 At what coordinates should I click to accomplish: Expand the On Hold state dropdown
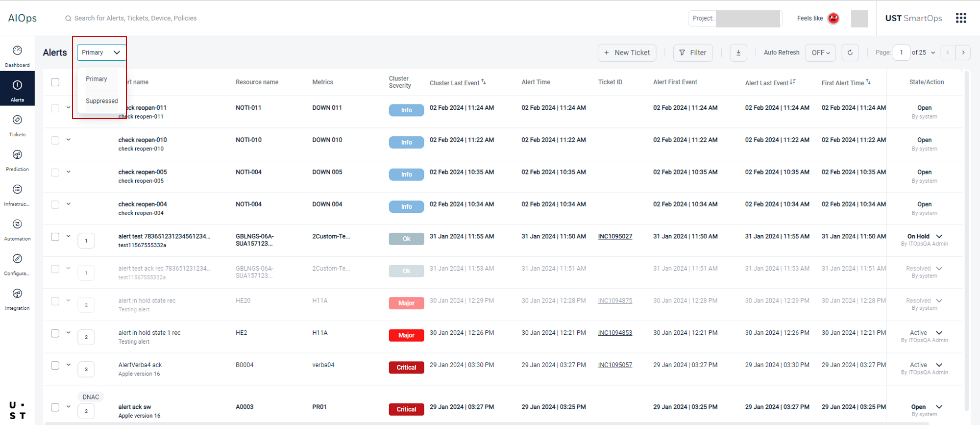[x=939, y=236]
